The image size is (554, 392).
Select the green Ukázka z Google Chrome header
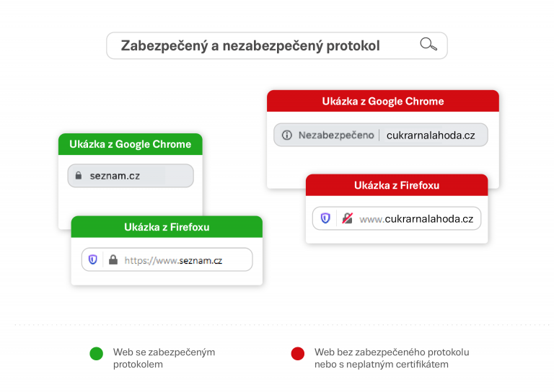point(131,144)
